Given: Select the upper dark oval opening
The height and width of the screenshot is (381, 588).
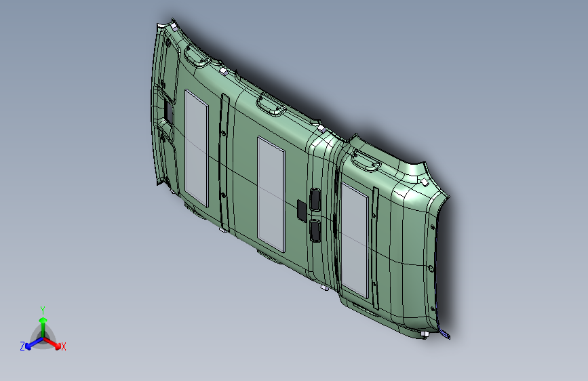Looking at the screenshot, I should [x=315, y=199].
